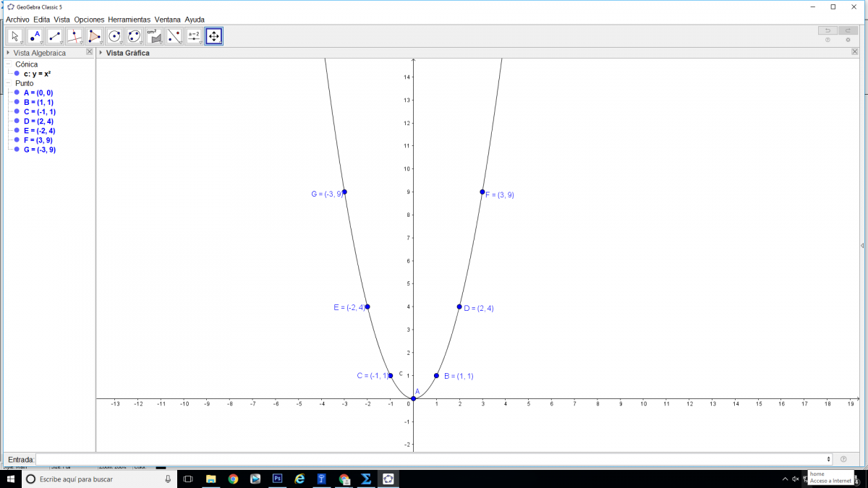This screenshot has height=488, width=868.
Task: Open Slider tool submenu arrow
Action: point(200,43)
